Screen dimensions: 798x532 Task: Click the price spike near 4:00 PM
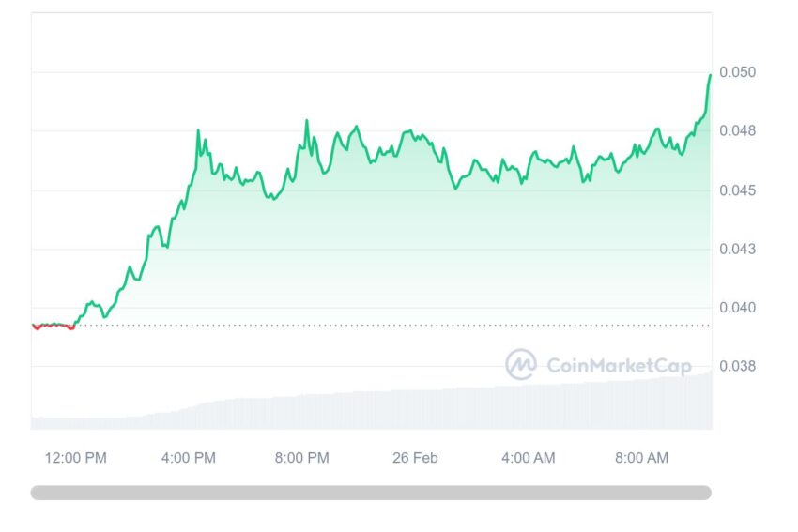click(198, 131)
